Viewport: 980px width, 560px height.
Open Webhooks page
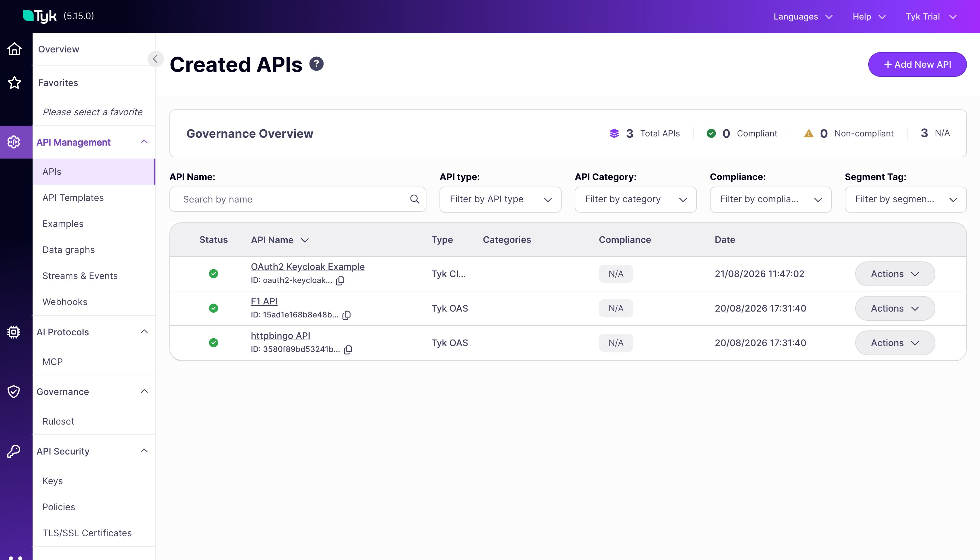tap(65, 302)
